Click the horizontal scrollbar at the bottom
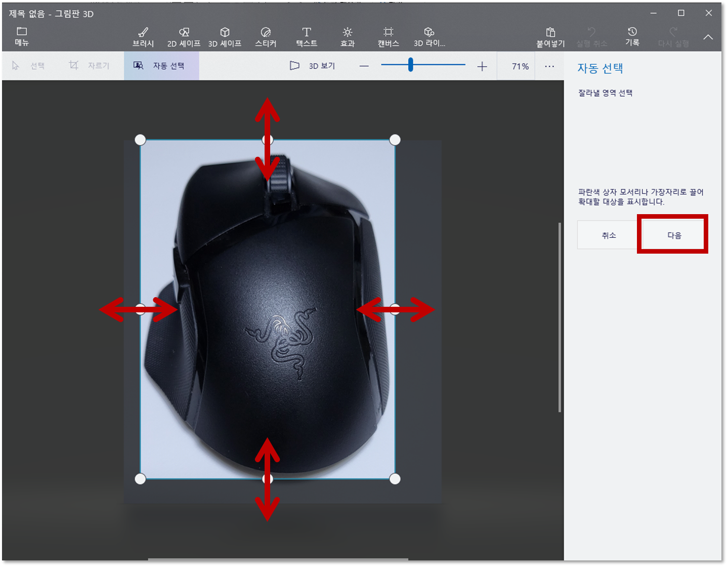The image size is (728, 567). point(278,559)
